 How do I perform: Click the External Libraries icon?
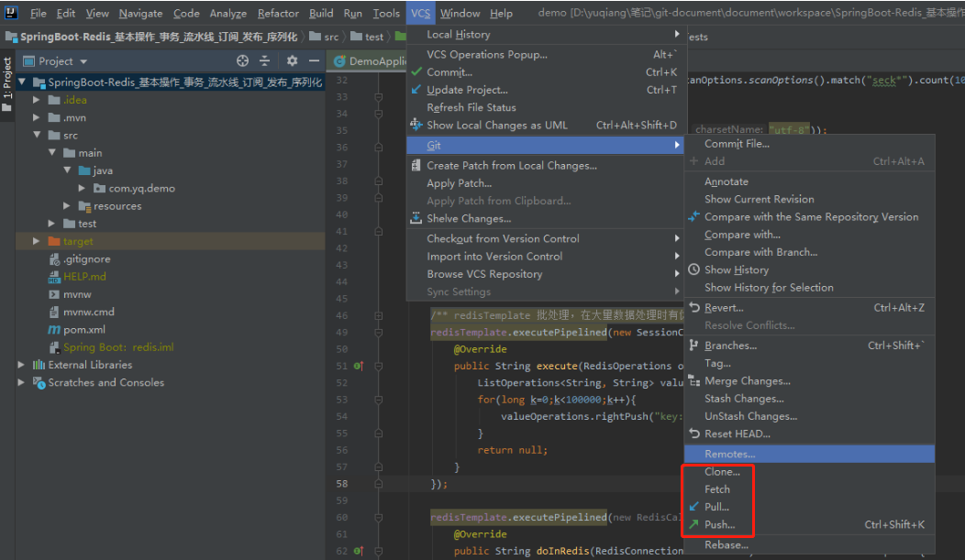[39, 365]
